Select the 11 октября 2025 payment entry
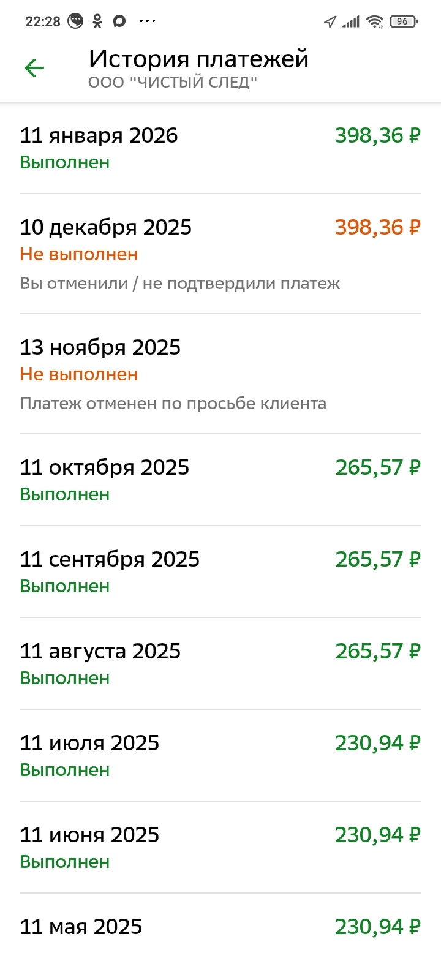The image size is (441, 980). (x=221, y=480)
